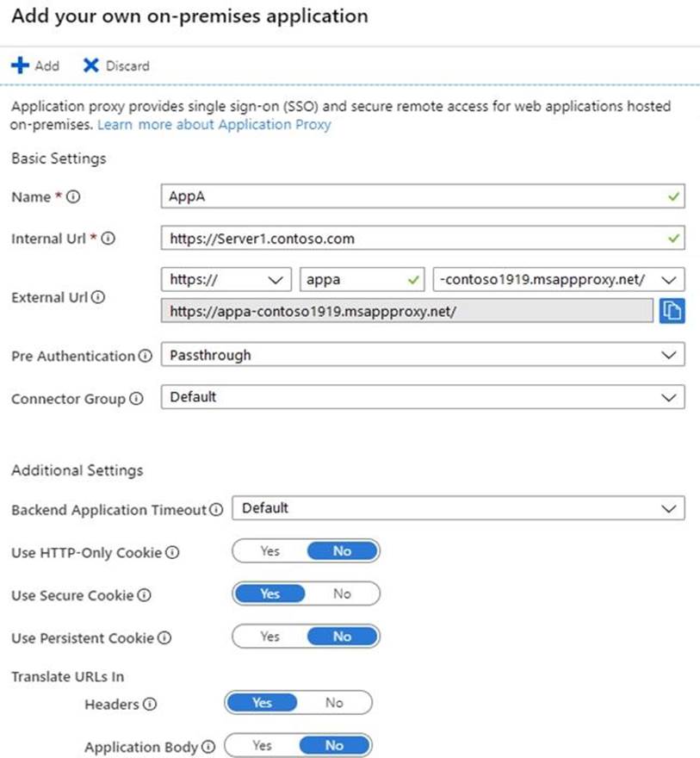Click the Backend Application Timeout info icon
This screenshot has width=700, height=758.
click(216, 510)
